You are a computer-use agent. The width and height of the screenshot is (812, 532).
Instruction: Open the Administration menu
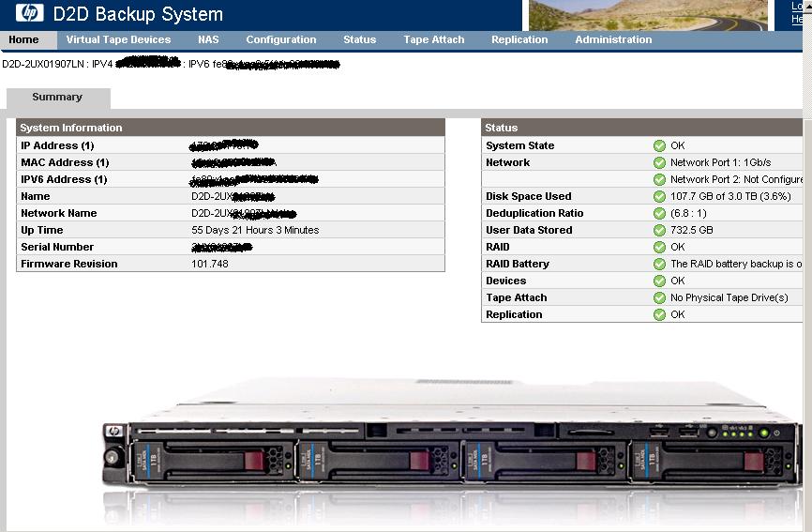(x=613, y=40)
